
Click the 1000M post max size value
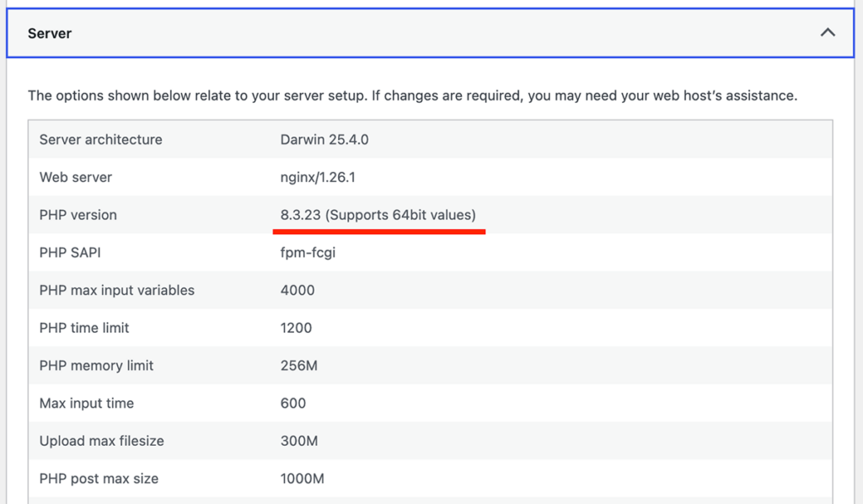click(x=303, y=479)
